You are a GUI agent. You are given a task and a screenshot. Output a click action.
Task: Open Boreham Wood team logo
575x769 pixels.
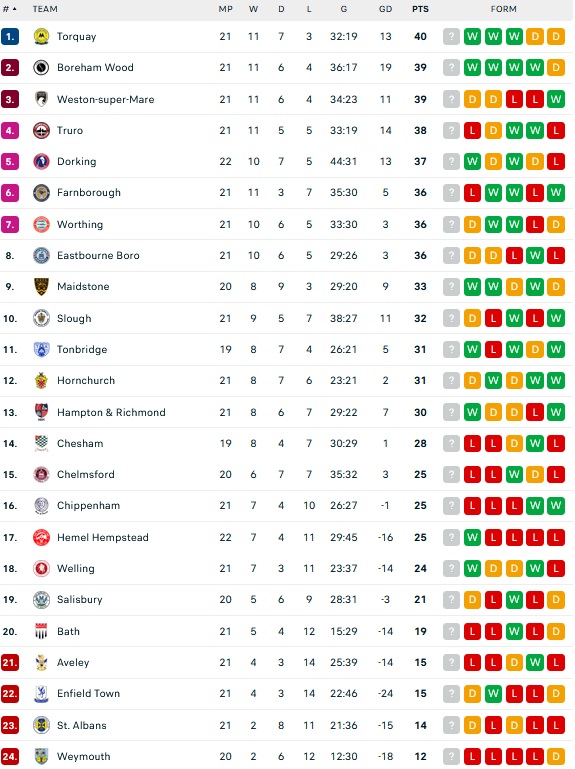coord(41,67)
